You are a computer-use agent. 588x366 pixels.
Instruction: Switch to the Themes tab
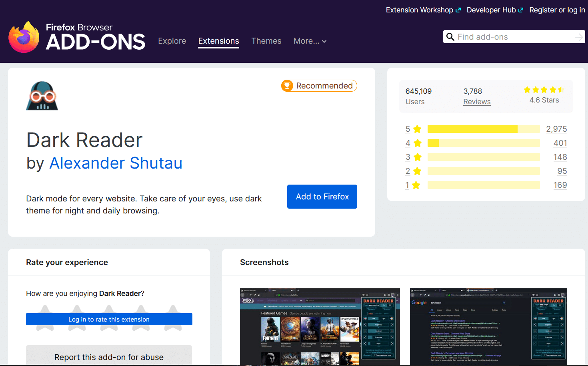(266, 41)
